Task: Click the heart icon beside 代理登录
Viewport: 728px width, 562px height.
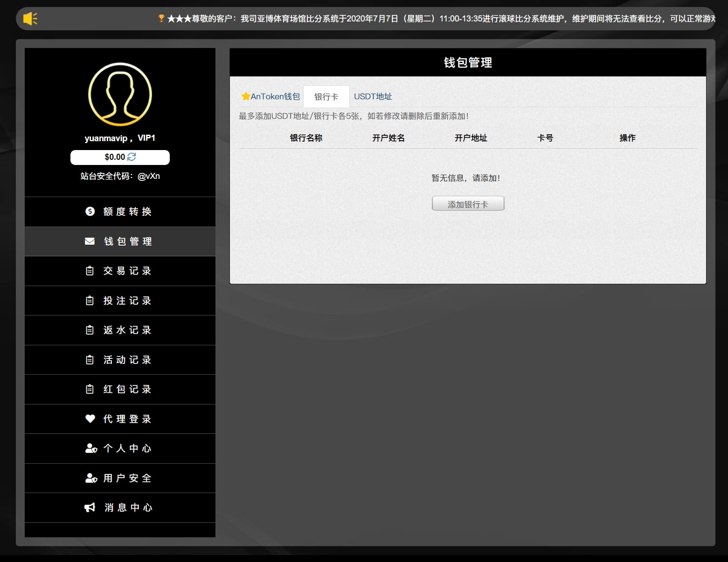Action: (90, 419)
